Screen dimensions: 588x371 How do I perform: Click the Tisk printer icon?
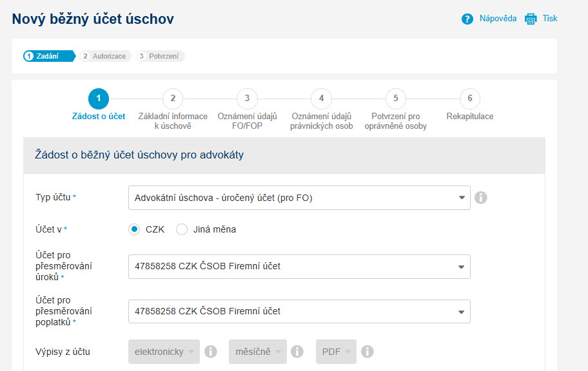pyautogui.click(x=531, y=19)
